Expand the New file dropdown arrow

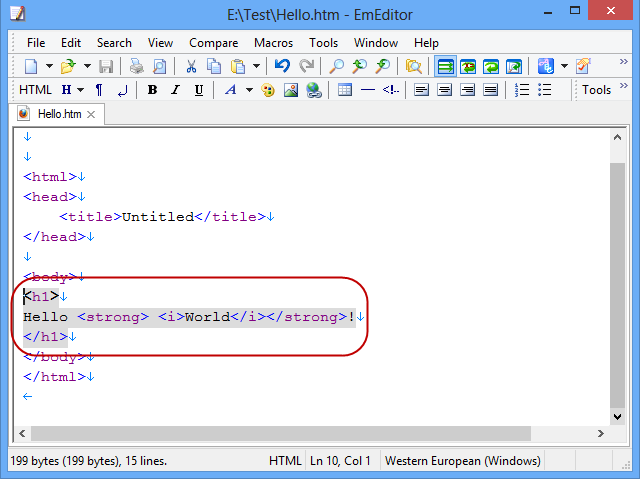[48, 67]
